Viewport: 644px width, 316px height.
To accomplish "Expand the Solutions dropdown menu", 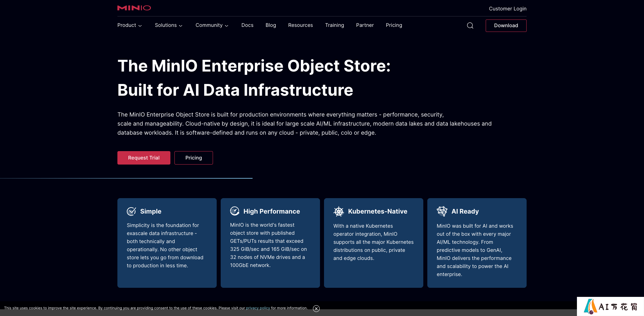I will coord(169,25).
